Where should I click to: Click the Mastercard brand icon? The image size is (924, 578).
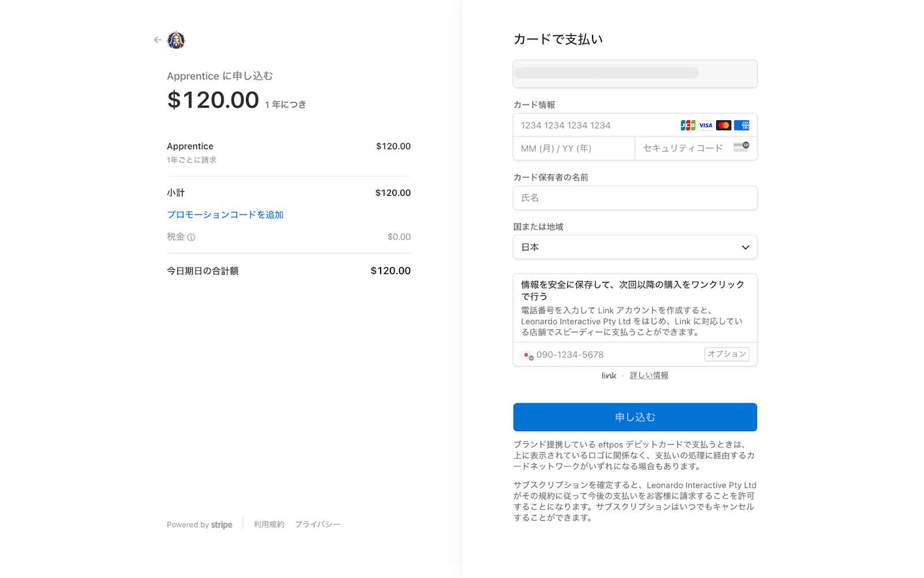tap(724, 125)
